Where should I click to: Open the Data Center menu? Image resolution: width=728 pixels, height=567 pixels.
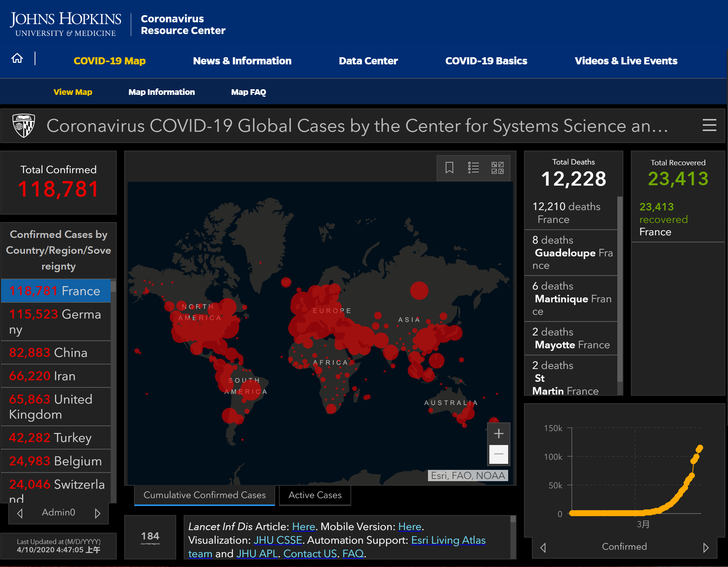click(368, 61)
